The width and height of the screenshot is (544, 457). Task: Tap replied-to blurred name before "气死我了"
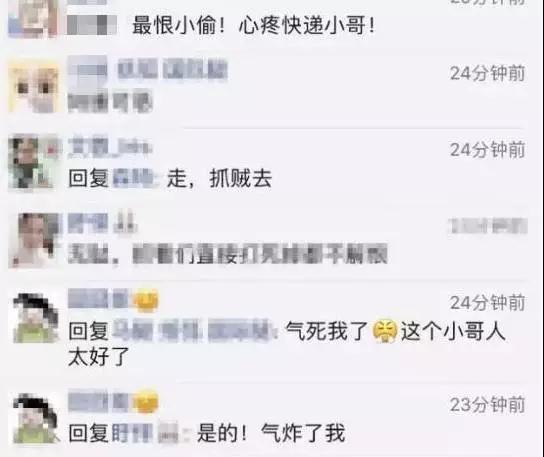coord(194,331)
